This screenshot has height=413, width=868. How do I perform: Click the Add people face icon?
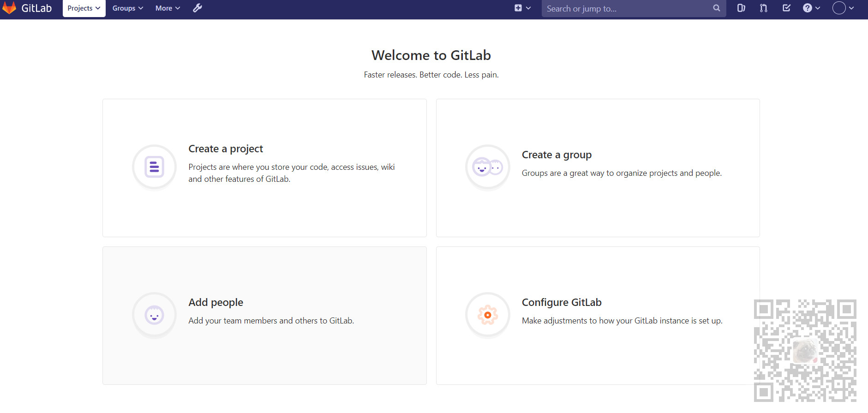pyautogui.click(x=155, y=315)
